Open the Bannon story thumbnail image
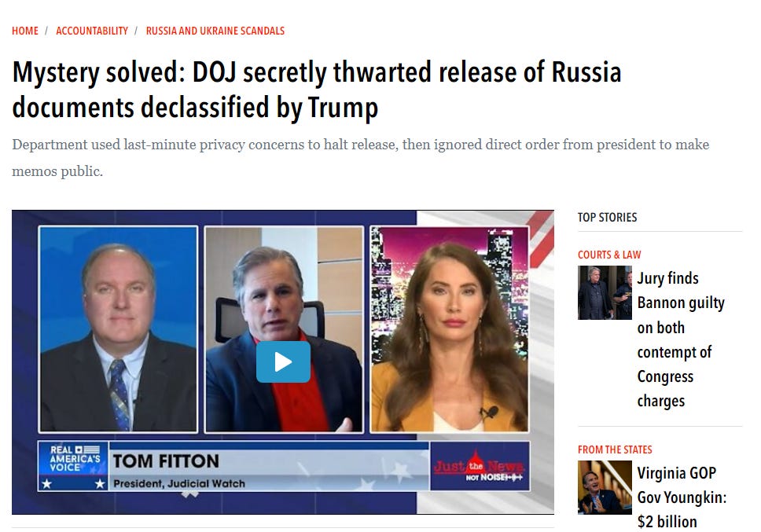The height and width of the screenshot is (532, 761). (605, 292)
